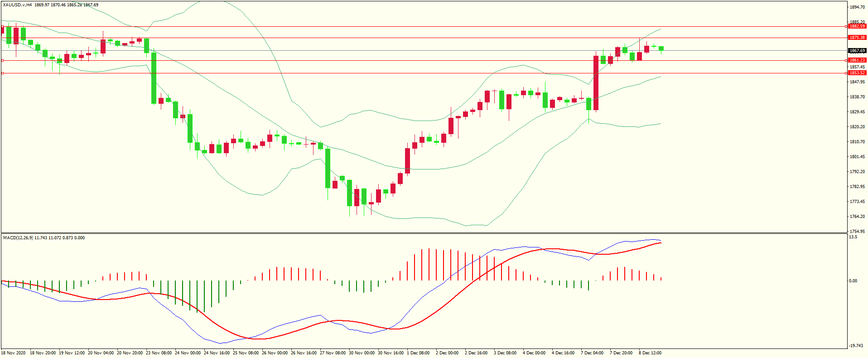Click the 7 Dec 04:00 time label

[592, 353]
